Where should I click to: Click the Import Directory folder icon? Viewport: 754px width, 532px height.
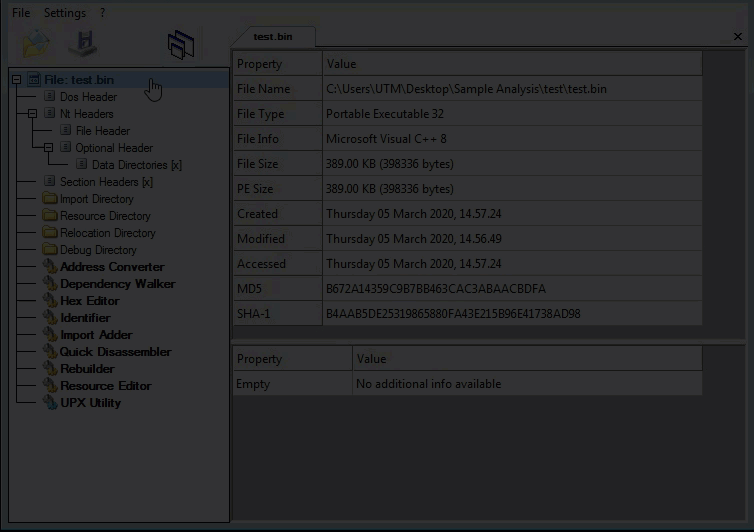tap(50, 198)
